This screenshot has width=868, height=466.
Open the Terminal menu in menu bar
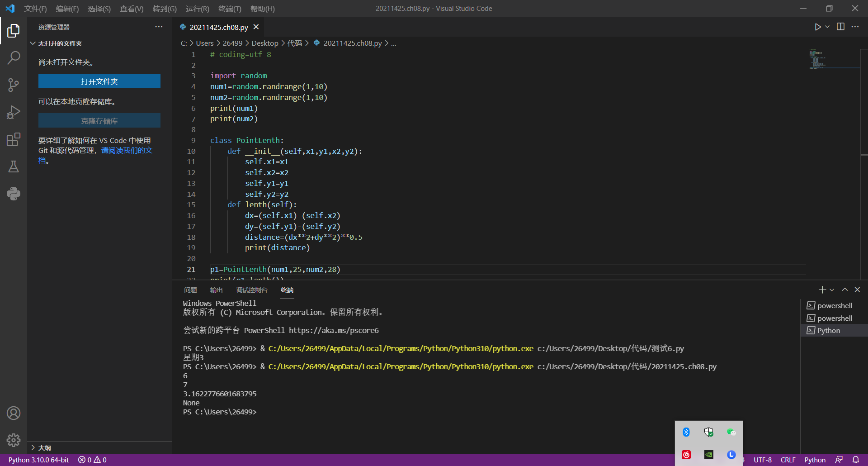point(229,9)
